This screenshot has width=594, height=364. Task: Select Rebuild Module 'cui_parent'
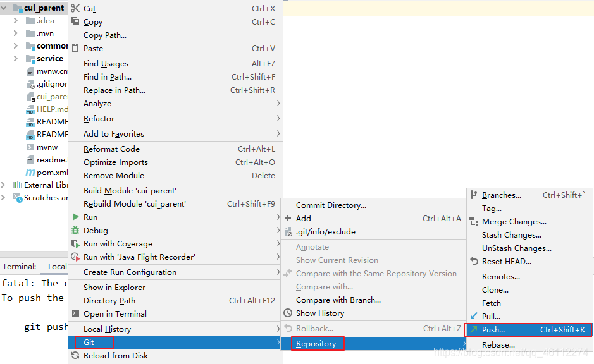175,203
